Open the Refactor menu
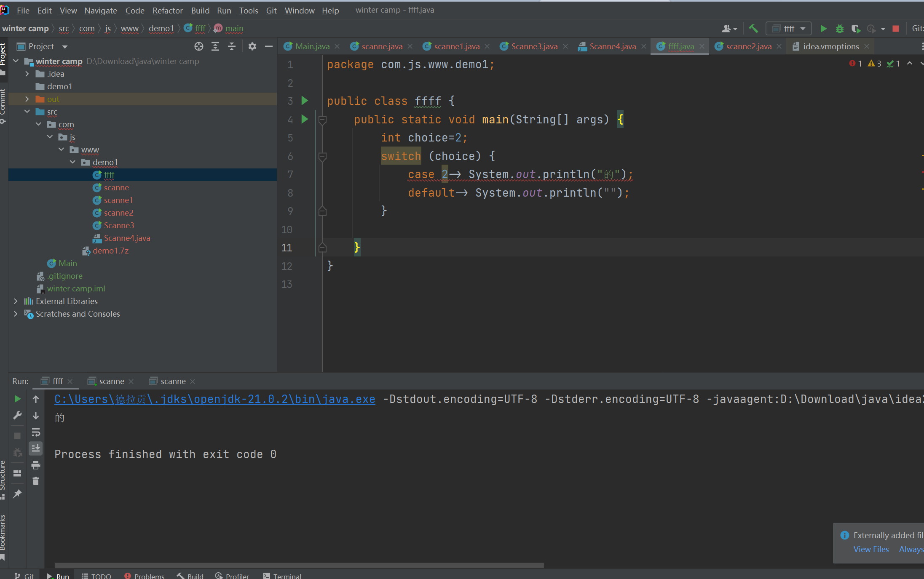The image size is (924, 579). click(x=167, y=11)
